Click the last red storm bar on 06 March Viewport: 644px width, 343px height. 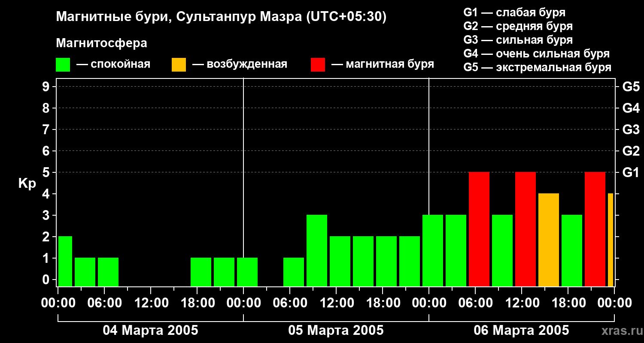point(595,229)
